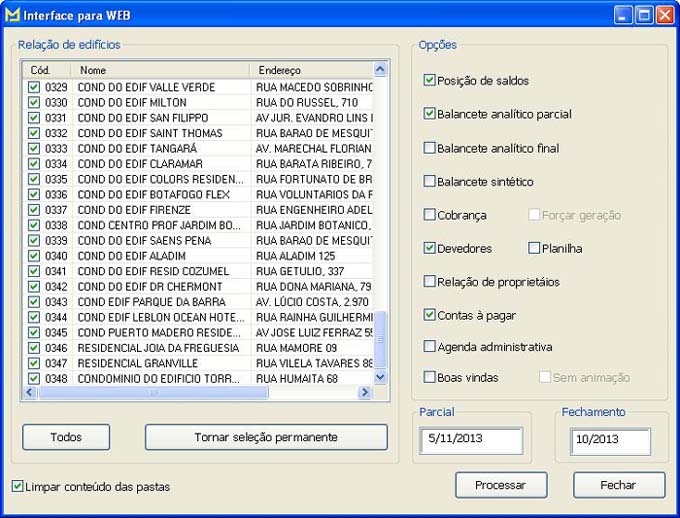Image resolution: width=680 pixels, height=518 pixels.
Task: Uncheck building 0340 COND DO EDIF ALADIM
Action: pyautogui.click(x=34, y=256)
